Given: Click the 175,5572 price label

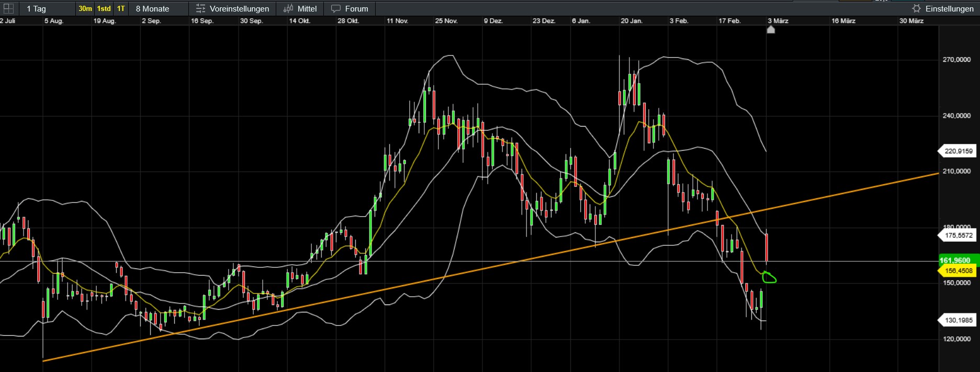Looking at the screenshot, I should [958, 235].
